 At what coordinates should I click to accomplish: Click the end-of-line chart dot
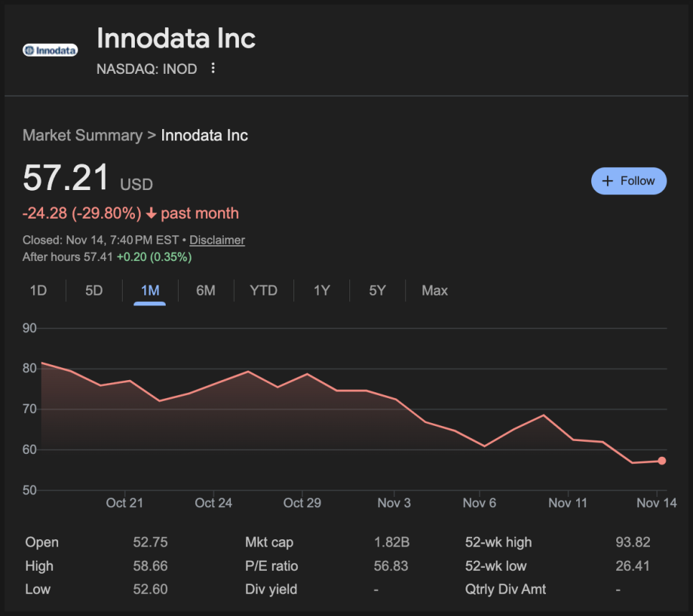(661, 461)
